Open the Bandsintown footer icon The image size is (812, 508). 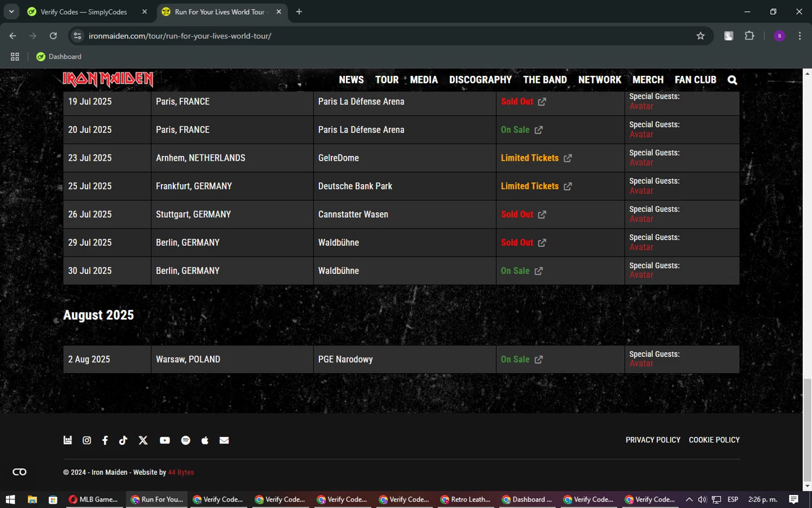point(68,440)
